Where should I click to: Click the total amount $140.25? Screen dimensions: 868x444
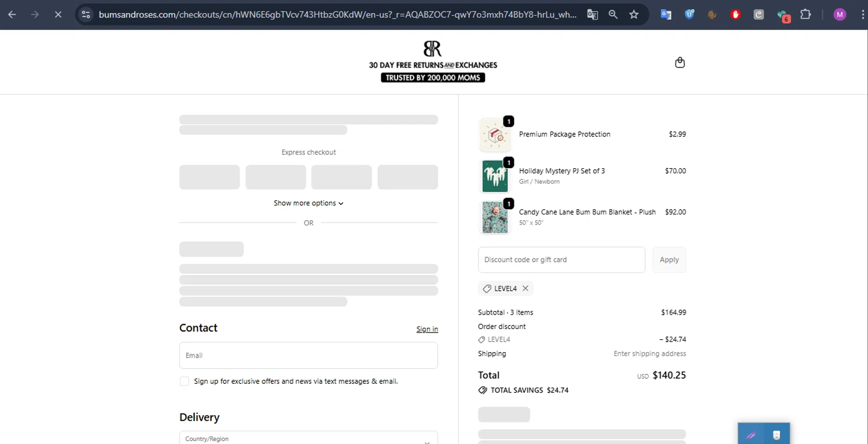pyautogui.click(x=669, y=375)
